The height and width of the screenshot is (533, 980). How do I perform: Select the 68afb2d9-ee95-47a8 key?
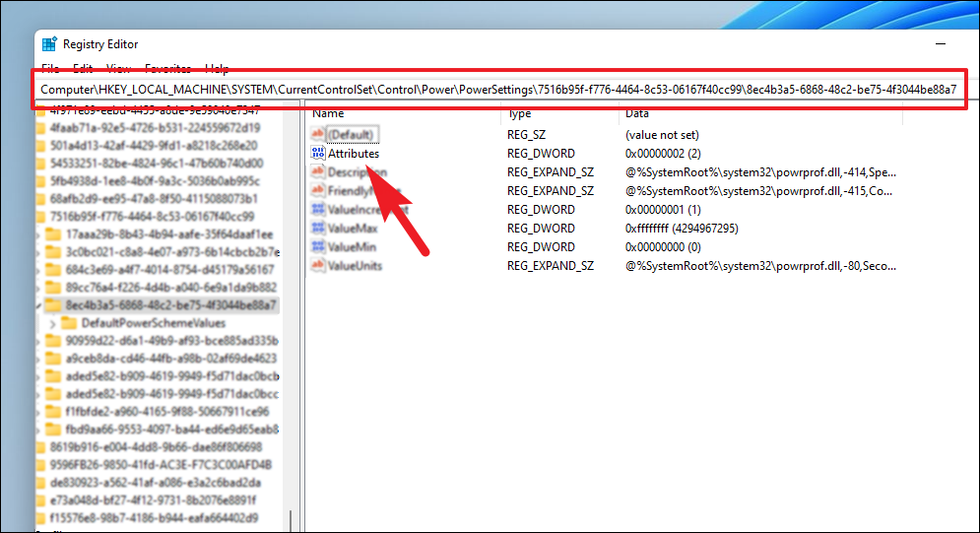(x=154, y=199)
